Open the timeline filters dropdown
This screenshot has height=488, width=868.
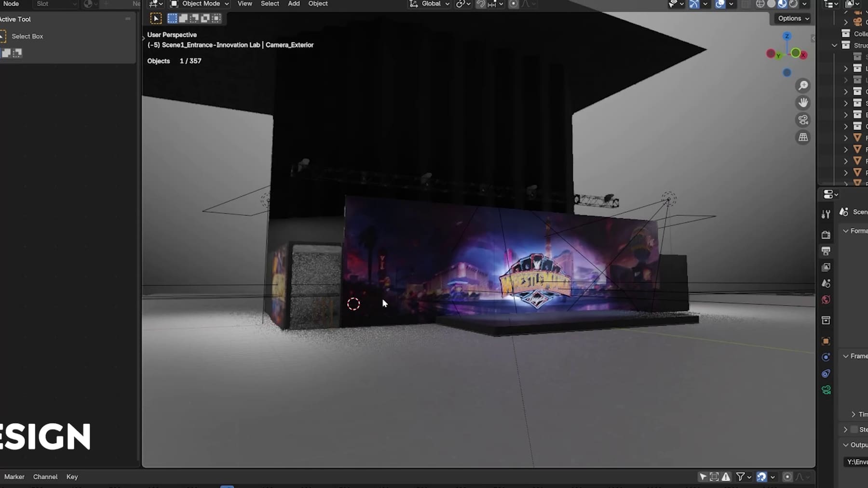point(744,477)
